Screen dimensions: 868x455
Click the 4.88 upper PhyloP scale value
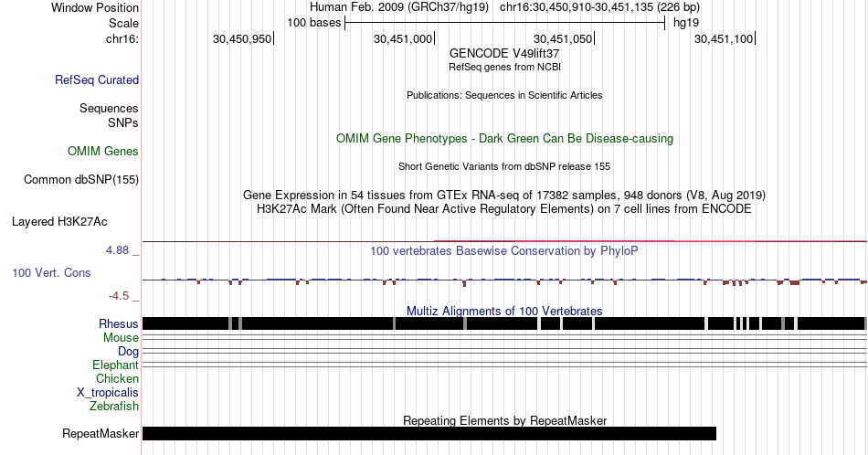[x=117, y=250]
